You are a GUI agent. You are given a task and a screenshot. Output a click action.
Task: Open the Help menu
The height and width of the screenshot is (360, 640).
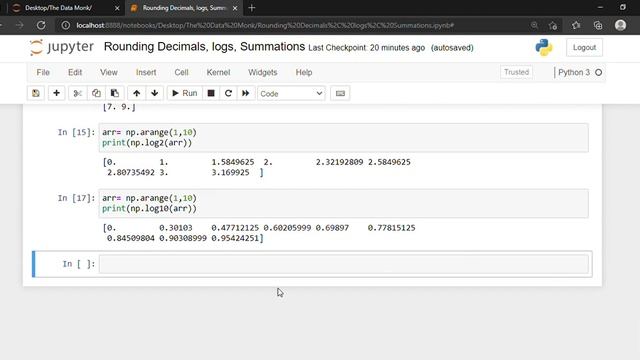tap(304, 72)
